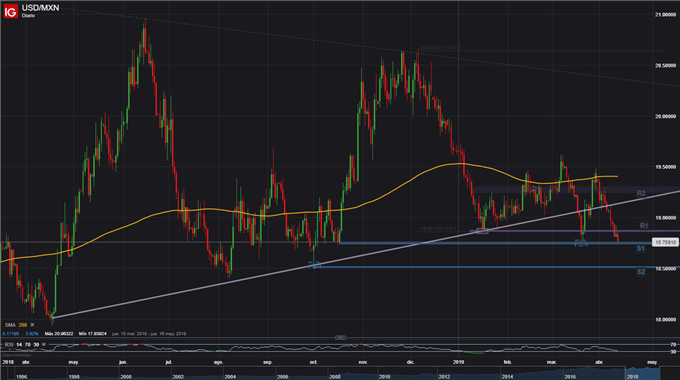The height and width of the screenshot is (380, 680).
Task: Click the 2019 date axis label
Action: (x=458, y=362)
